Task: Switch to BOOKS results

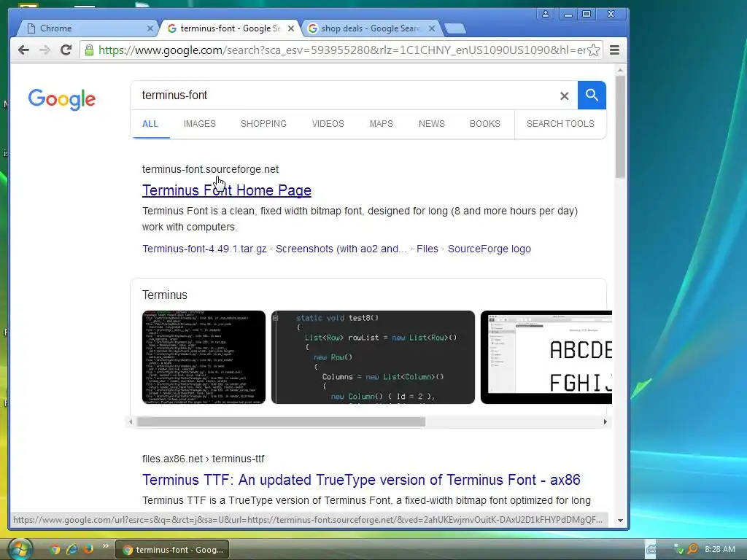Action: [485, 124]
